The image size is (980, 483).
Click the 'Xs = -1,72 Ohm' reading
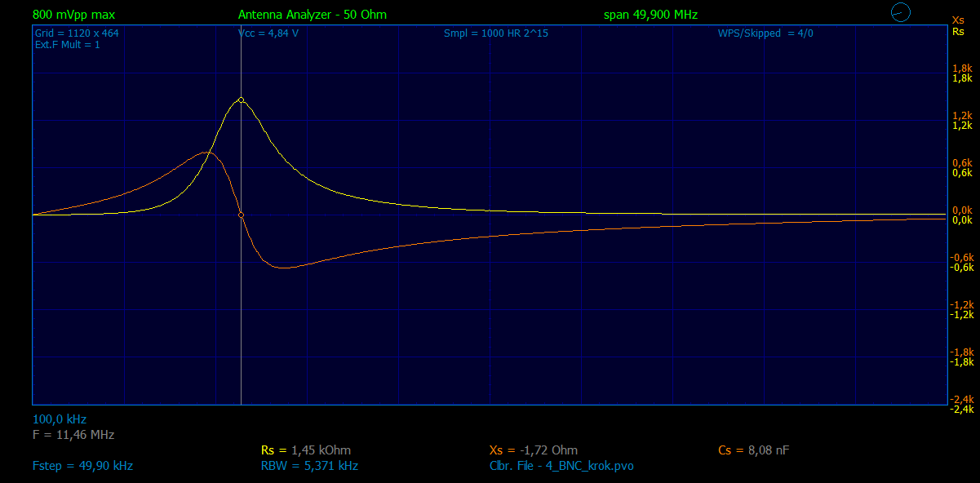[534, 450]
